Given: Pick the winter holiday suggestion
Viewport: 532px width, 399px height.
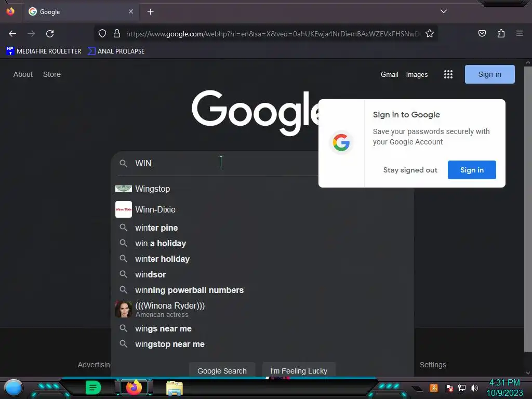Looking at the screenshot, I should 262,259.
